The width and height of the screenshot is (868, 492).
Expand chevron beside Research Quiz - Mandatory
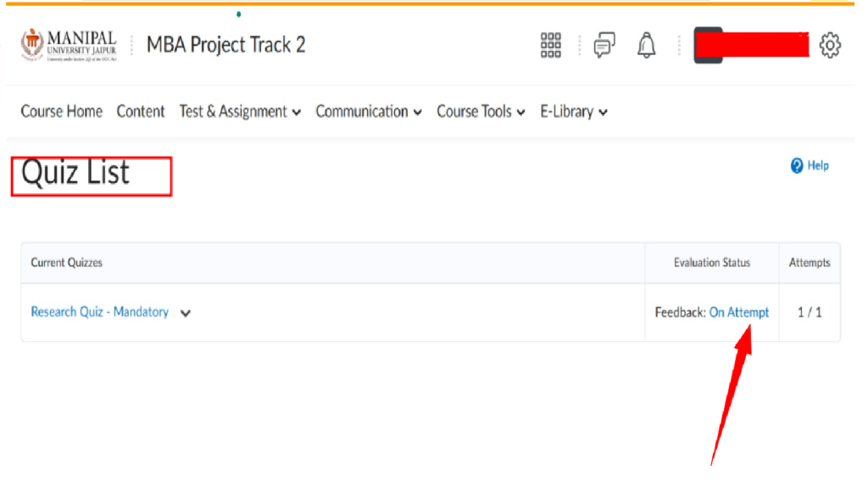(186, 313)
